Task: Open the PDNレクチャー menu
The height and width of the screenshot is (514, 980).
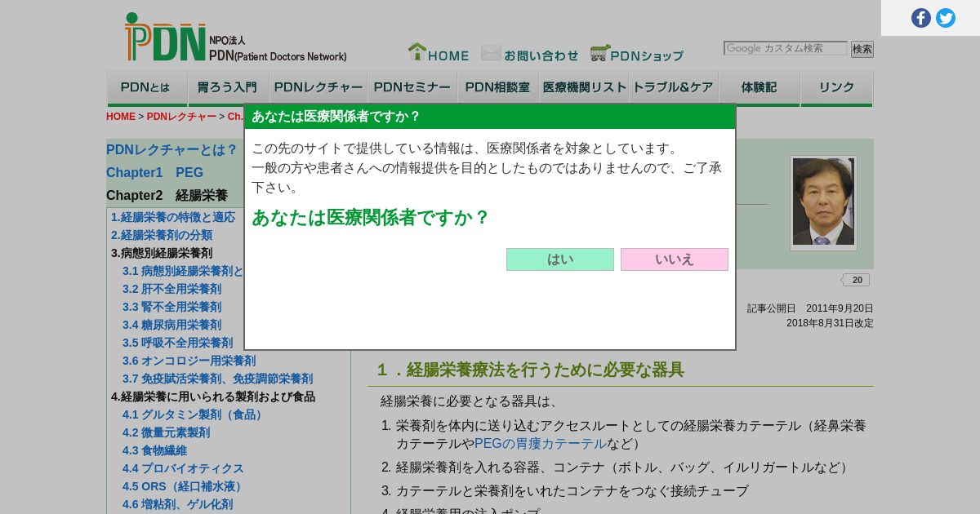Action: pyautogui.click(x=318, y=88)
